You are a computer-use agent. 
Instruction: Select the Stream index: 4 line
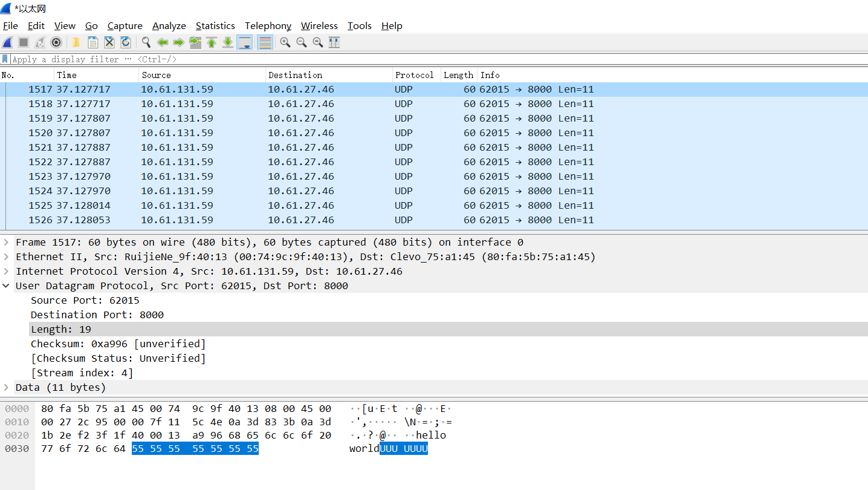(x=82, y=373)
